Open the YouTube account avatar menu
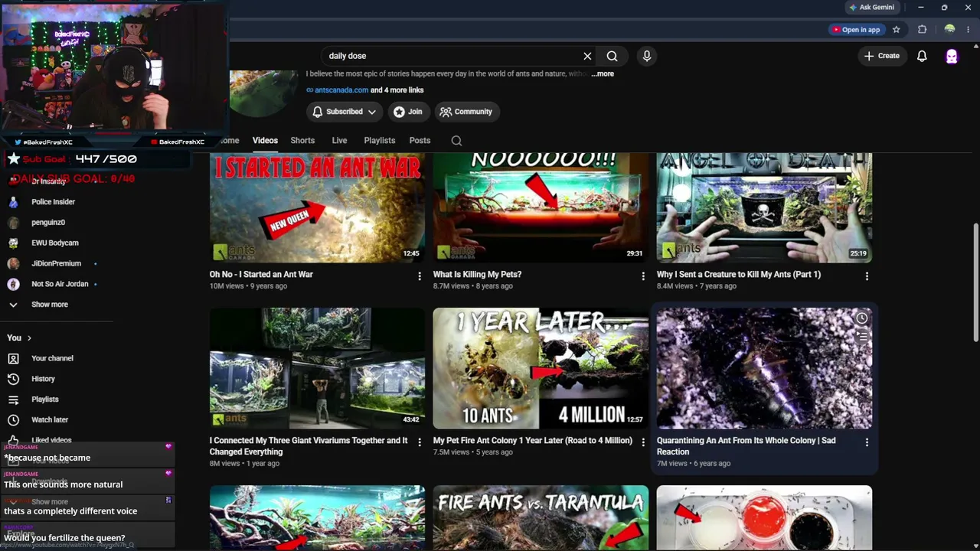 pos(952,57)
